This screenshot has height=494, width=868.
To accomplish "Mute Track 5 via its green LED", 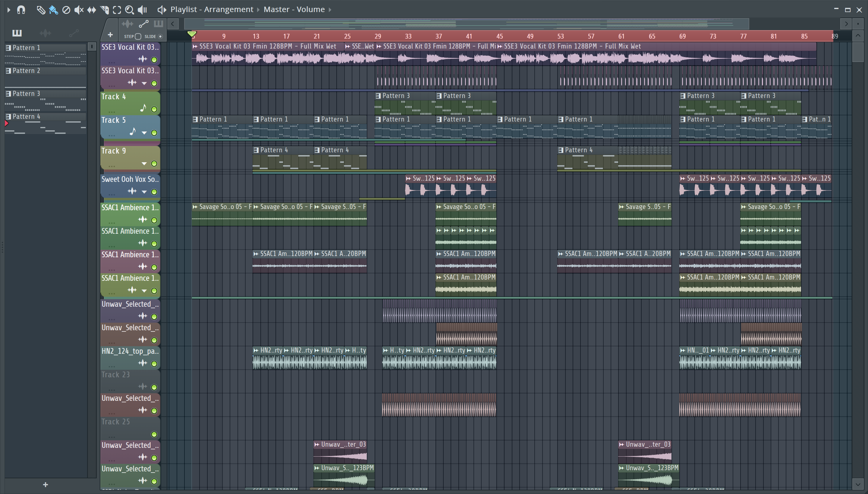I will (x=154, y=133).
